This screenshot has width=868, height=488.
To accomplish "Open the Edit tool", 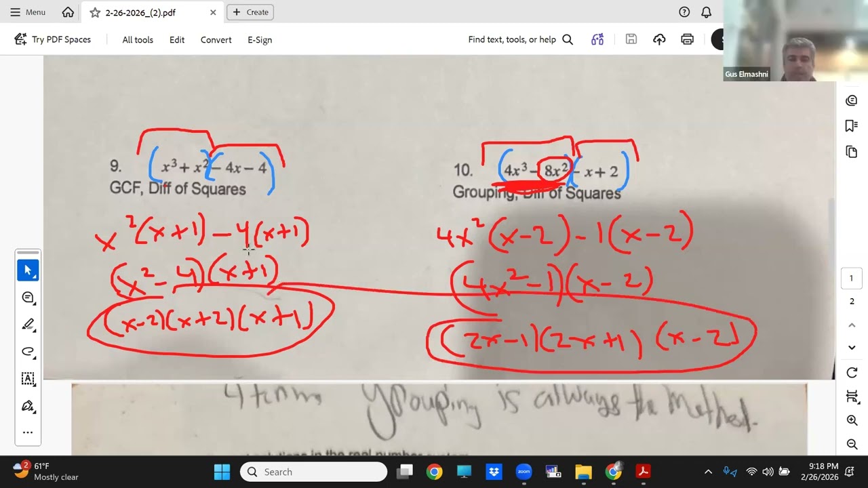I will coord(177,40).
